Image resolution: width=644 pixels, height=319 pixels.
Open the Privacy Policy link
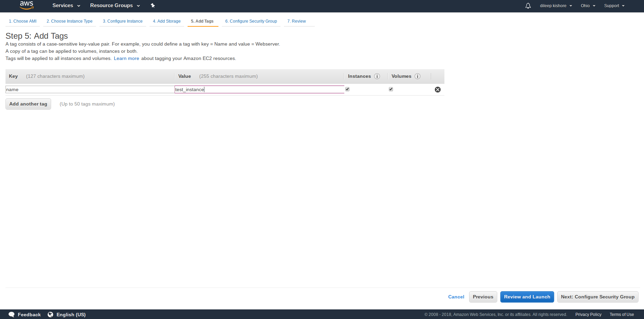click(588, 315)
